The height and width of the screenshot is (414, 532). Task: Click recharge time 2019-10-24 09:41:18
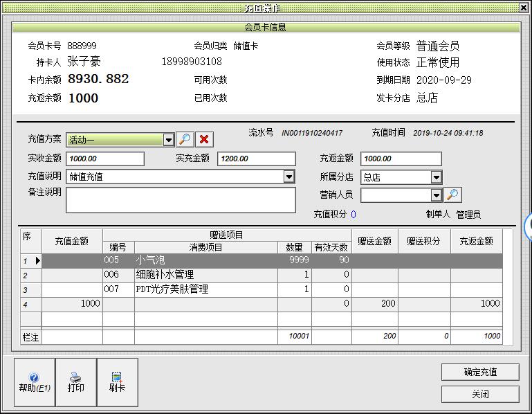[448, 133]
